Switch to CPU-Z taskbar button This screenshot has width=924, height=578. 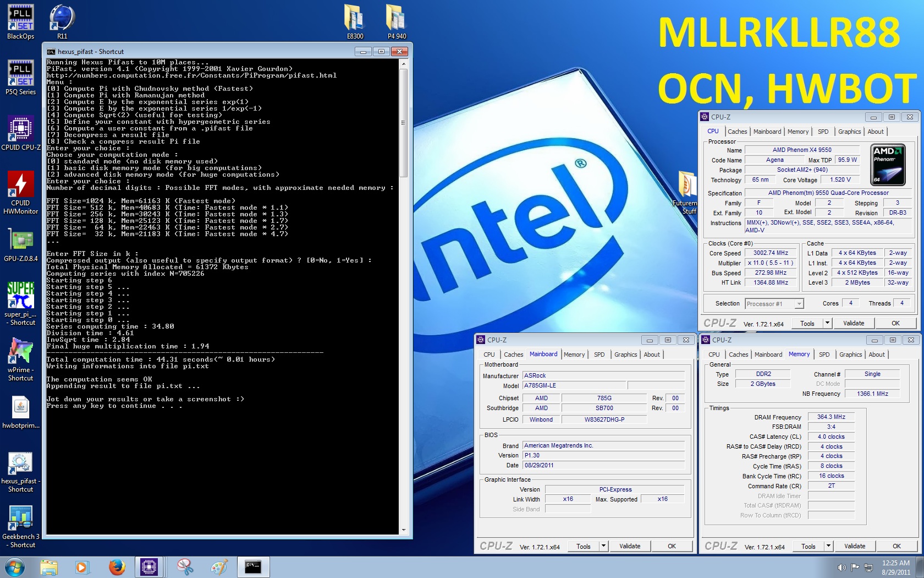pos(149,567)
